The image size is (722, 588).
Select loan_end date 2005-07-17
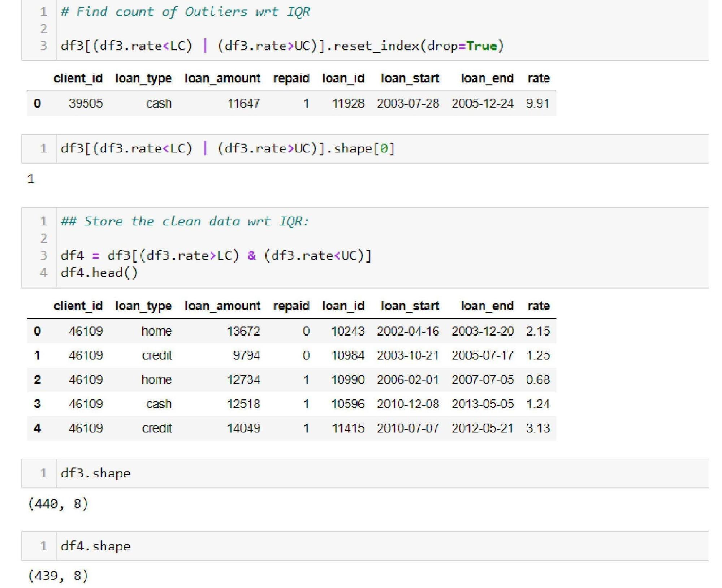pos(483,355)
